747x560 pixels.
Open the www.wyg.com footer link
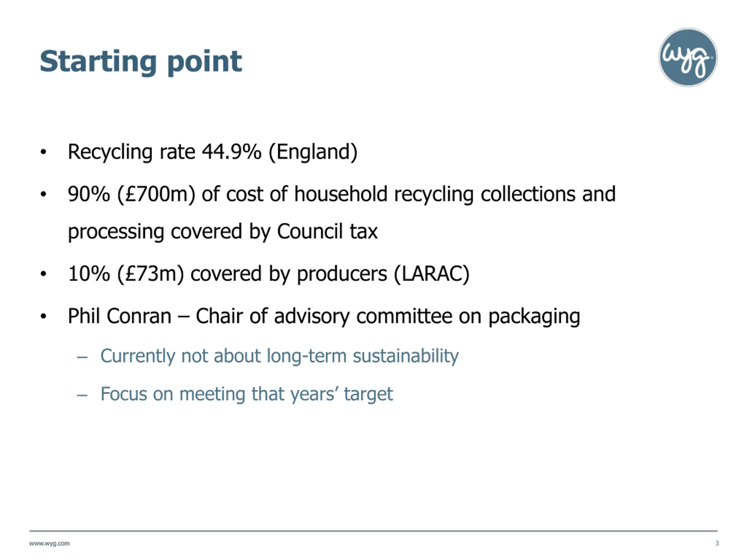(49, 543)
